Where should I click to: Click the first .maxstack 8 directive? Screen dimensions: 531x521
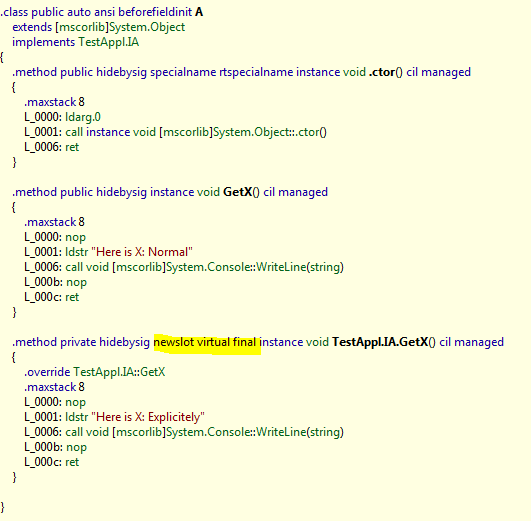click(x=54, y=102)
